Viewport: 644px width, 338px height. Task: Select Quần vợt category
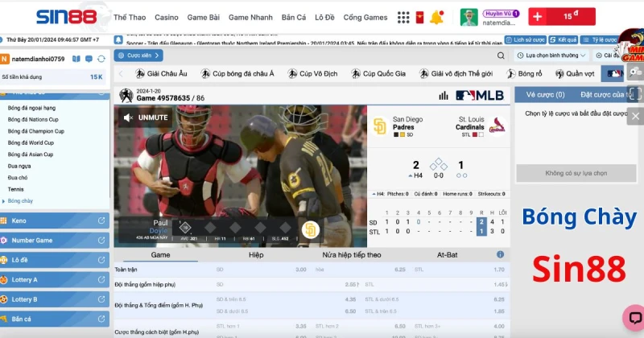(575, 73)
